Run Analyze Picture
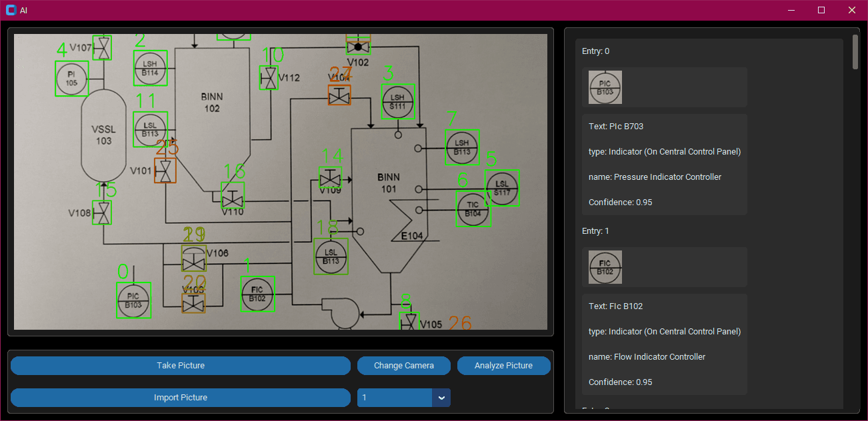 point(504,366)
